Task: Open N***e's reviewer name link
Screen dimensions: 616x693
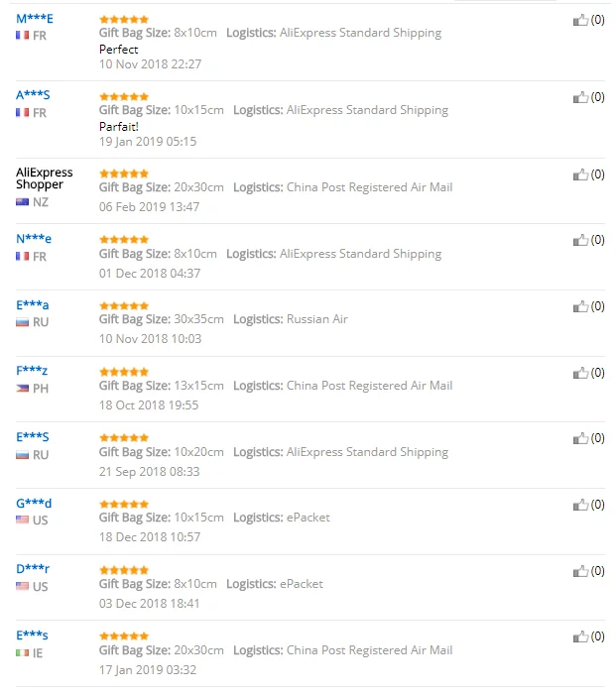Action: tap(34, 239)
